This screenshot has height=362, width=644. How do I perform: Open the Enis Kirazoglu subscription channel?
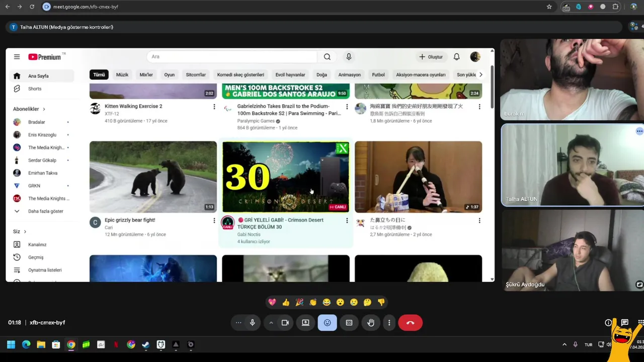pyautogui.click(x=42, y=135)
